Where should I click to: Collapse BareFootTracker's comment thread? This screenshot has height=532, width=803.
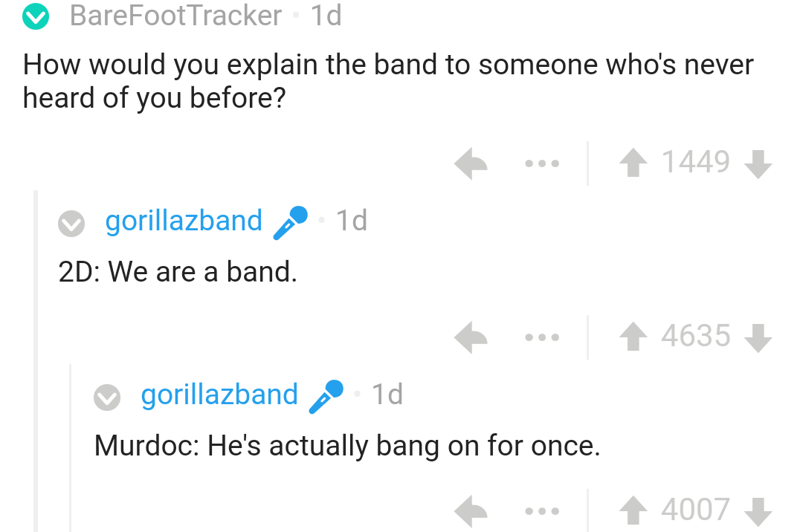coord(35,16)
